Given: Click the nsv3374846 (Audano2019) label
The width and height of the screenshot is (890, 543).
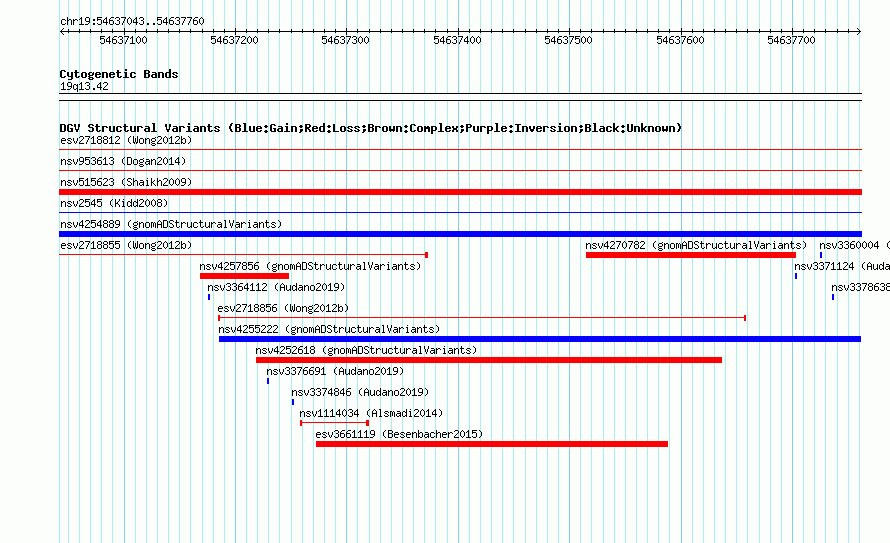Looking at the screenshot, I should click(x=360, y=392).
